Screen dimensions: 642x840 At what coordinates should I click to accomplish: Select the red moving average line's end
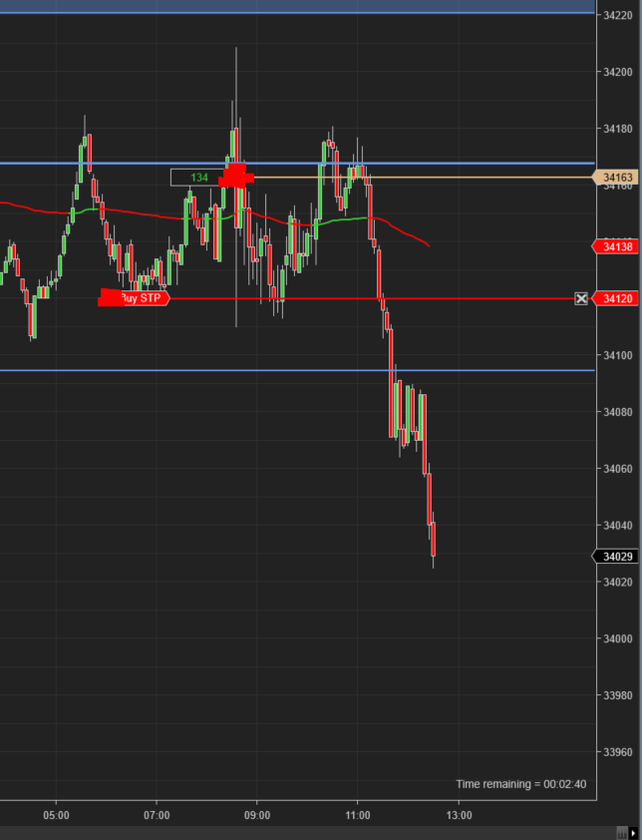(427, 244)
